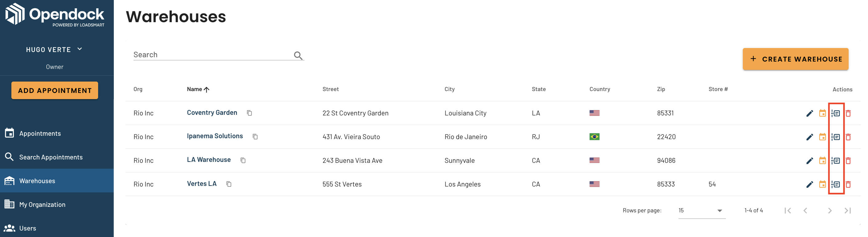
Task: Open the rows per page dropdown
Action: point(702,210)
